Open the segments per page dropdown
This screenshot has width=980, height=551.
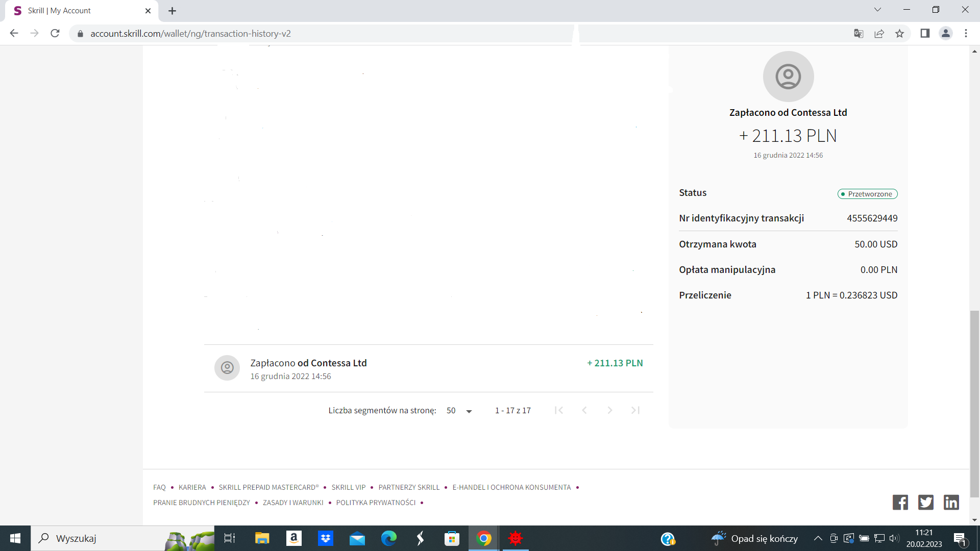pos(459,411)
